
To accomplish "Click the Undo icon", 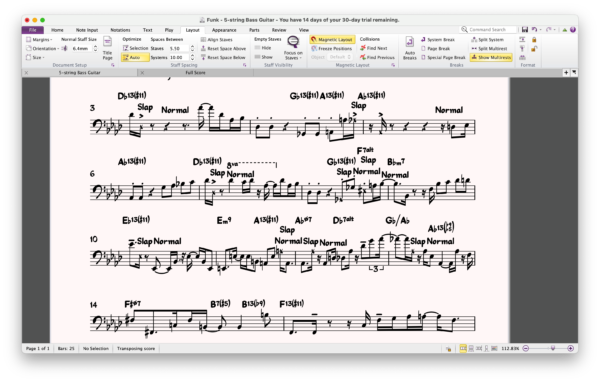I will 535,29.
